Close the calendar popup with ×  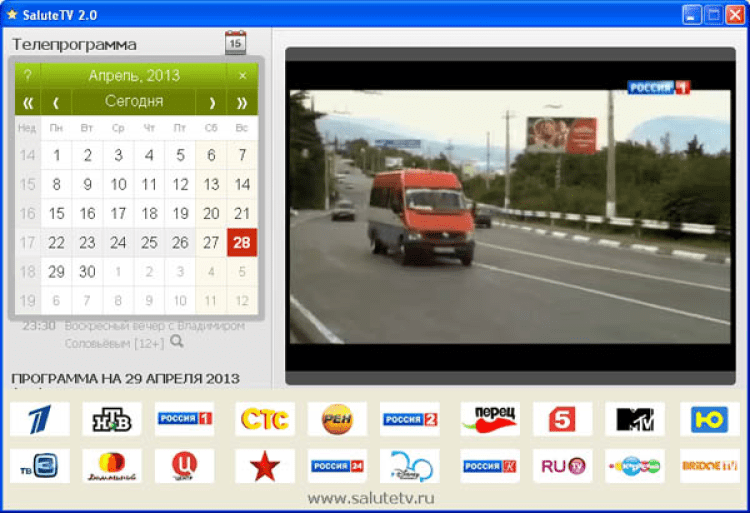tap(243, 76)
